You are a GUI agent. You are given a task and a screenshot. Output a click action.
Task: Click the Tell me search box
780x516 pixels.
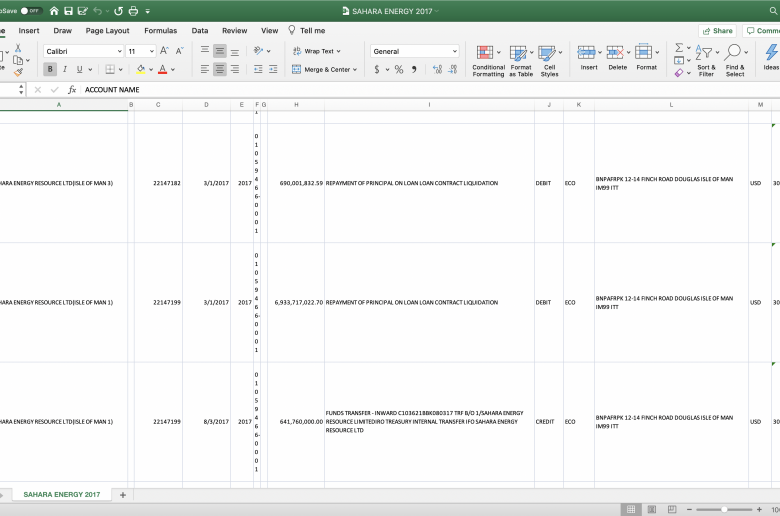pos(307,30)
